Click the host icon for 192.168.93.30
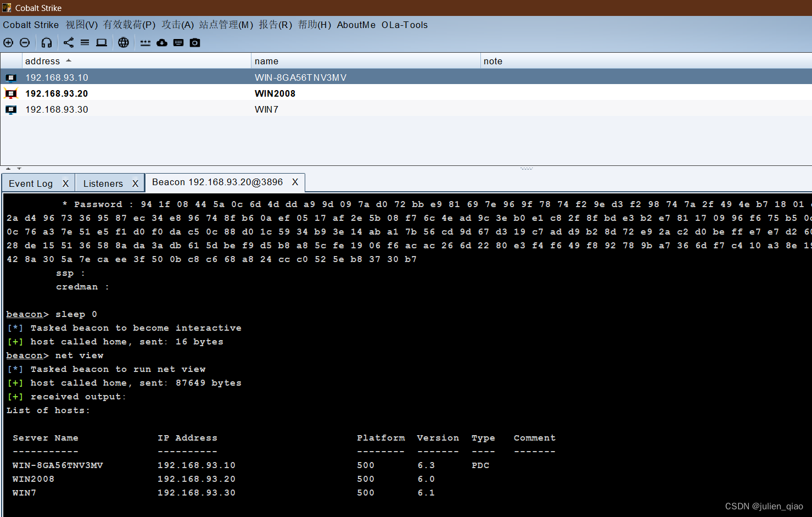The image size is (812, 517). tap(11, 109)
